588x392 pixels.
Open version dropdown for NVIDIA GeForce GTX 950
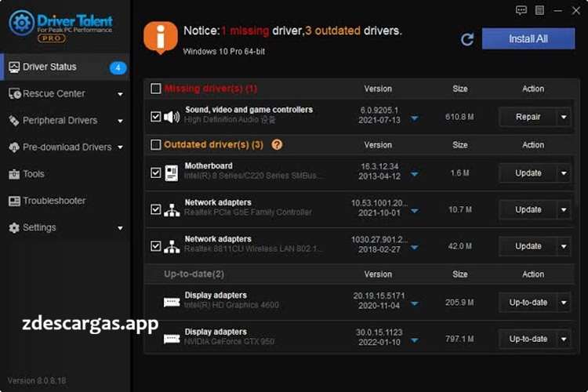click(415, 340)
